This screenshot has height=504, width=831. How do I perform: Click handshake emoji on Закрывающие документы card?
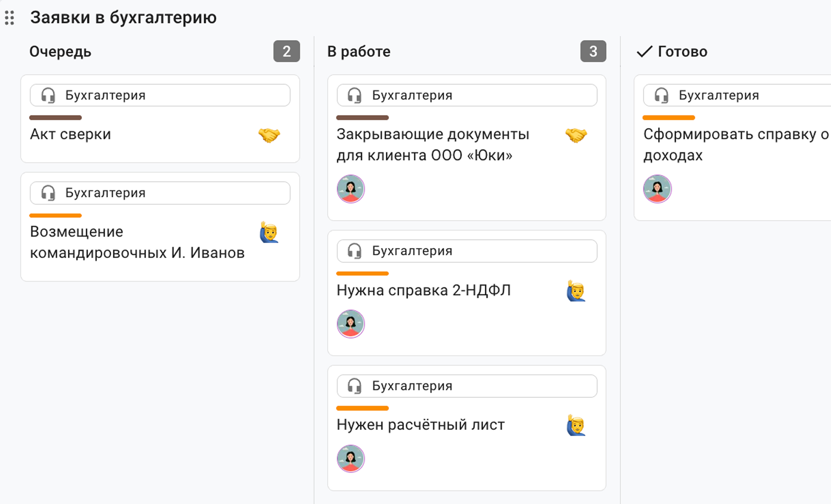(x=576, y=135)
